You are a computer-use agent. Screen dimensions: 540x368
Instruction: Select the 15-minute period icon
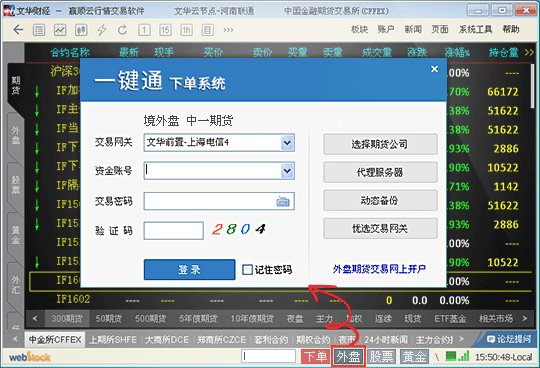tap(165, 30)
